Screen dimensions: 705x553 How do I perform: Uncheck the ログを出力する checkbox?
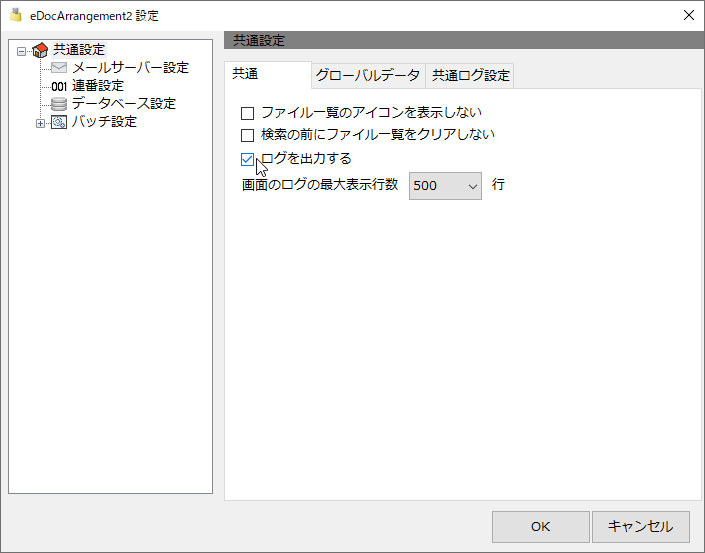click(247, 159)
